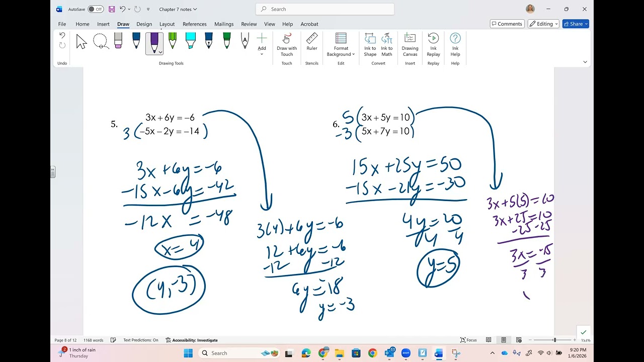
Task: Open Zoom app from taskbar
Action: (x=406, y=353)
